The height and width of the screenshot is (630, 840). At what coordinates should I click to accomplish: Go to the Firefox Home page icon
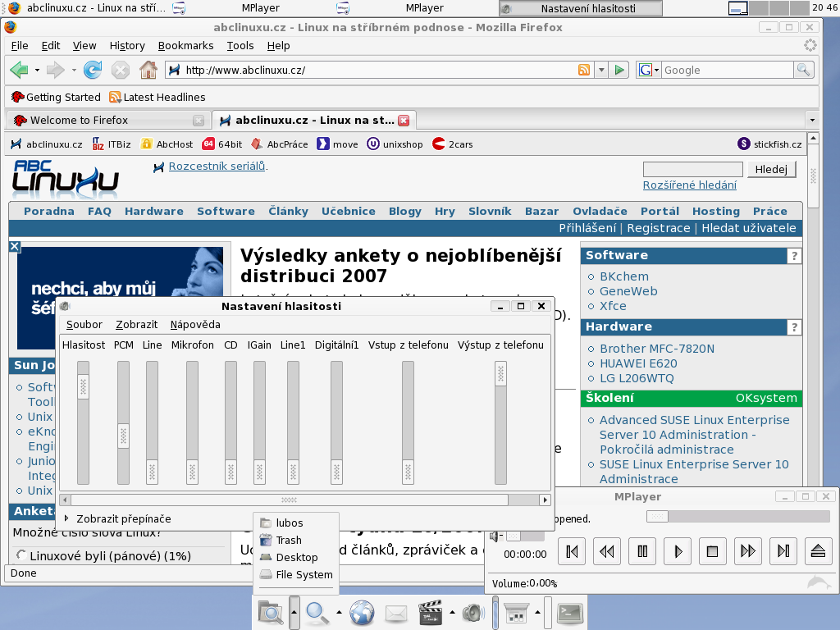[148, 71]
